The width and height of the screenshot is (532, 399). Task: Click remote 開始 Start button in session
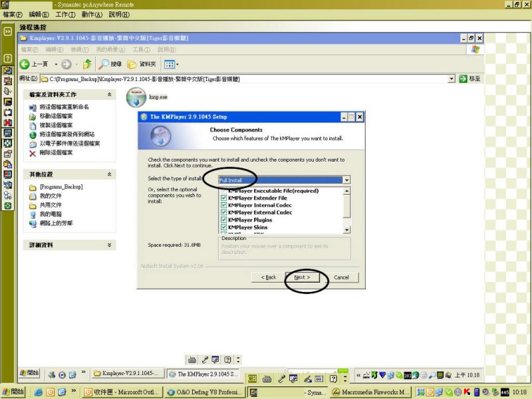point(29,373)
